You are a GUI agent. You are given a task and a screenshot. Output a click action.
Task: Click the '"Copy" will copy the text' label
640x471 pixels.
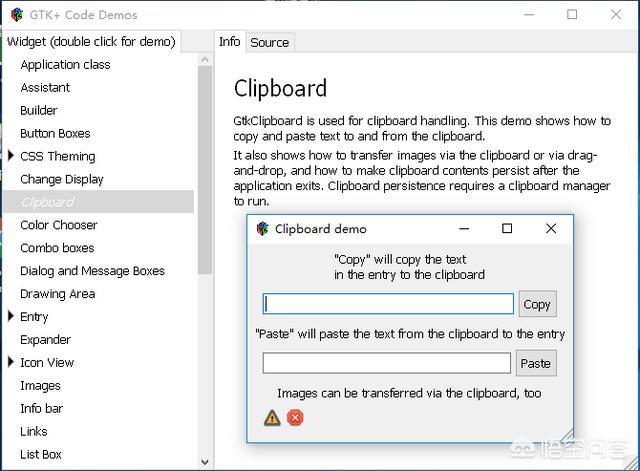(x=409, y=267)
